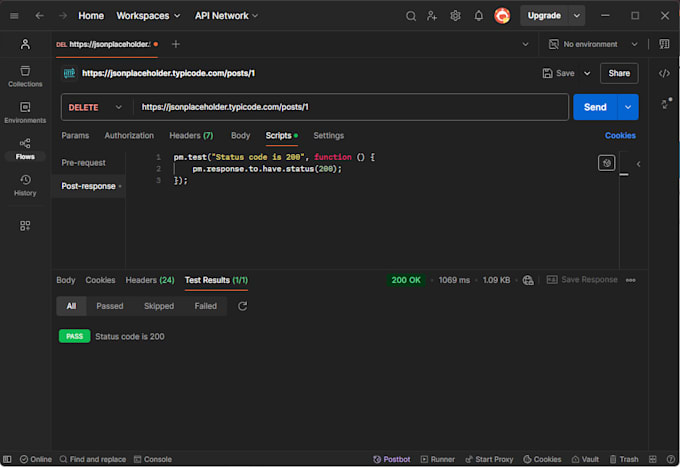Screen dimensions: 680x467
Task: Open the response Cookies tab
Action: (100, 280)
